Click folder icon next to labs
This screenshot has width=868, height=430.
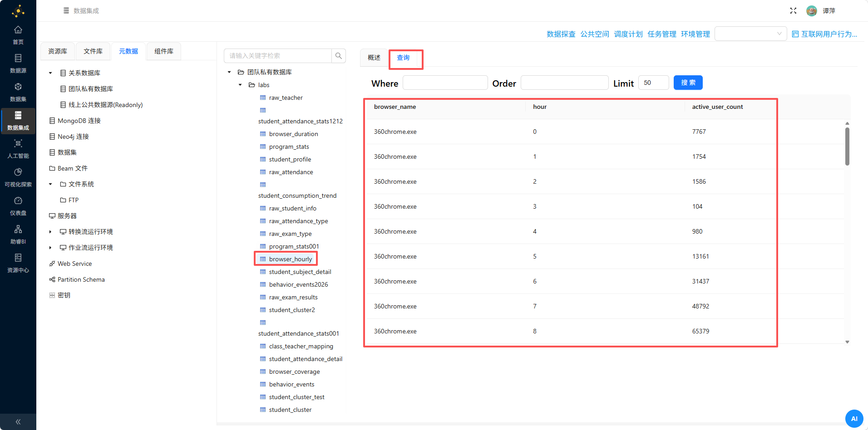252,85
